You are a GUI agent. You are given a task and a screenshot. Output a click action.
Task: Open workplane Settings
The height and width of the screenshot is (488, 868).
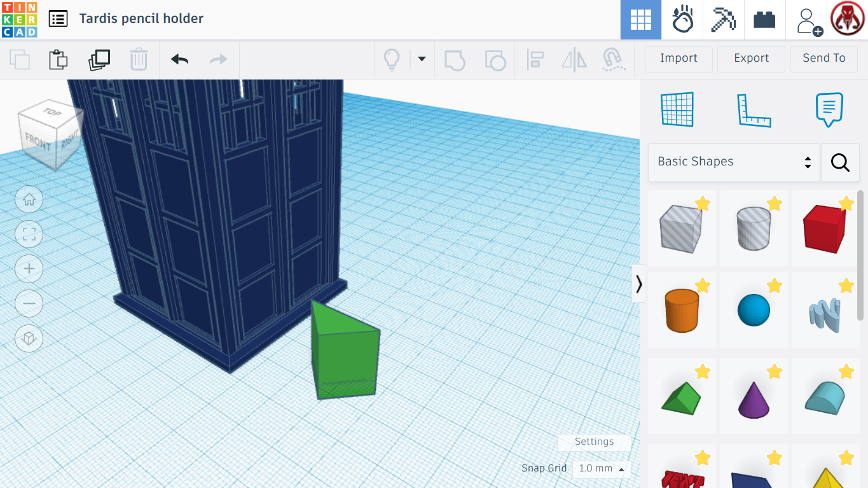pos(594,442)
